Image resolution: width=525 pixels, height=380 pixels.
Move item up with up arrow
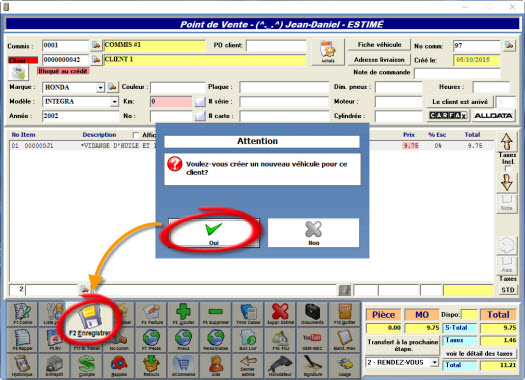coord(507,142)
